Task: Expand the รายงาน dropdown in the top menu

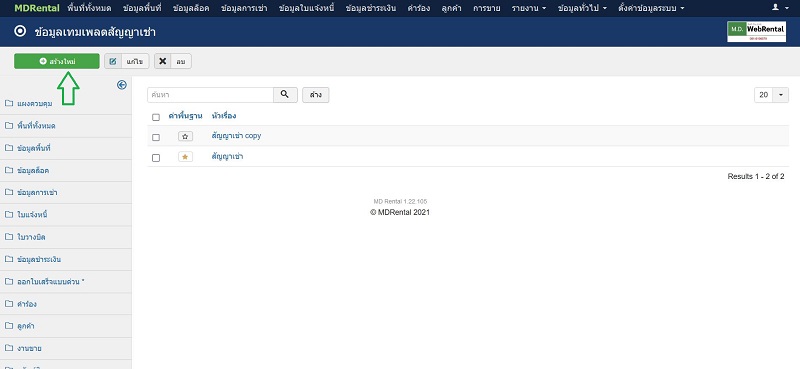Action: pyautogui.click(x=529, y=8)
